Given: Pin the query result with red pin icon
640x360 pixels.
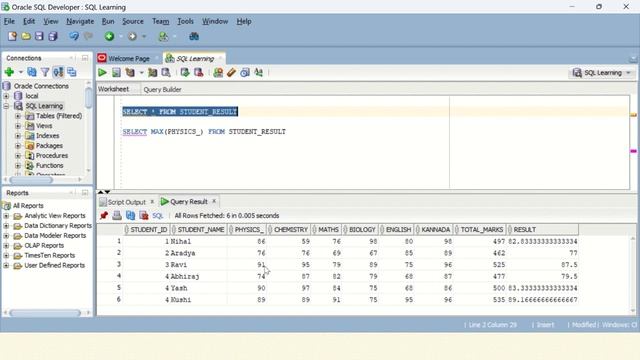Looking at the screenshot, I should click(104, 216).
